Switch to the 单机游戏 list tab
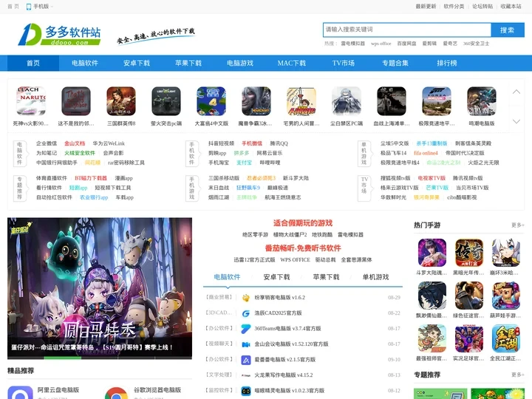The image size is (532, 399). pyautogui.click(x=375, y=277)
